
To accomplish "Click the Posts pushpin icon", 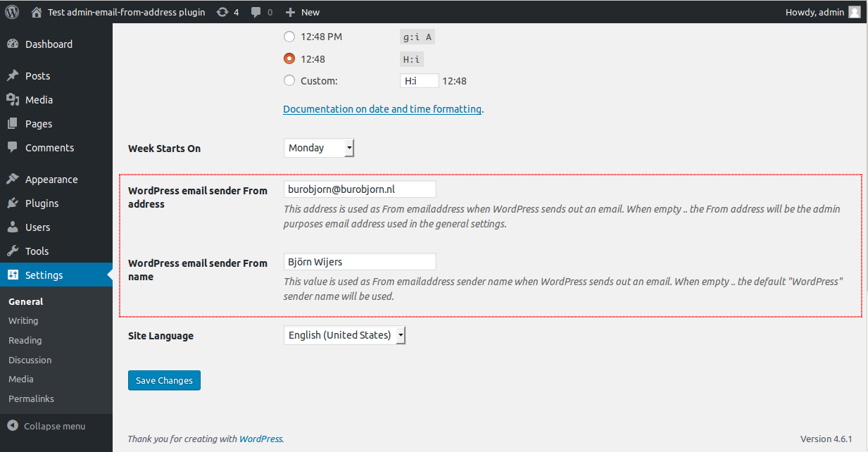I will click(x=13, y=75).
